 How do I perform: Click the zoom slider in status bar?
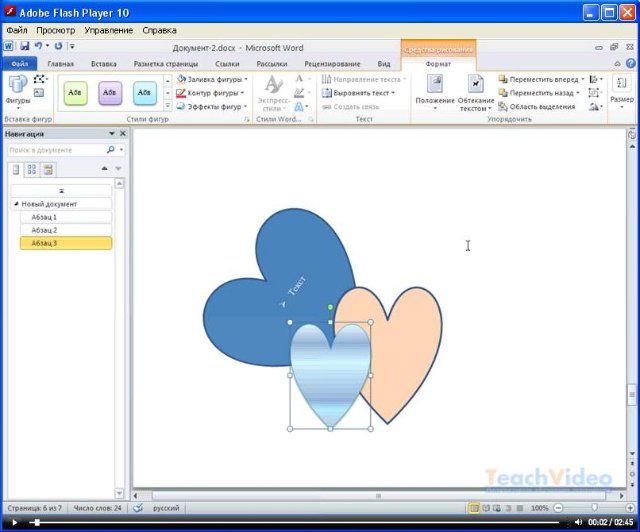pos(596,508)
